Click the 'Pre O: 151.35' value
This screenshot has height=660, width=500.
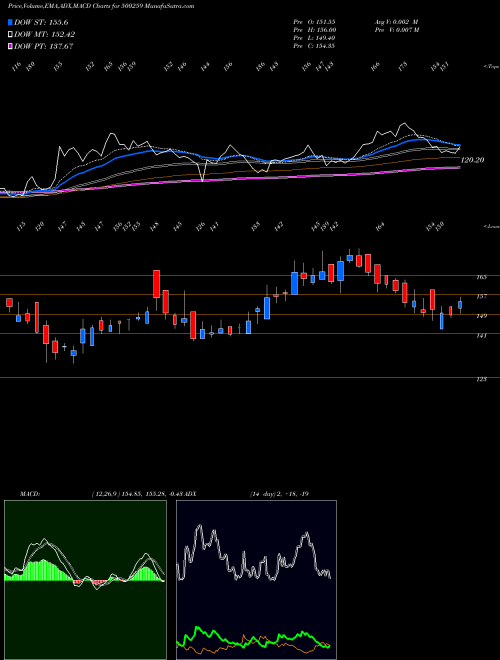point(314,22)
